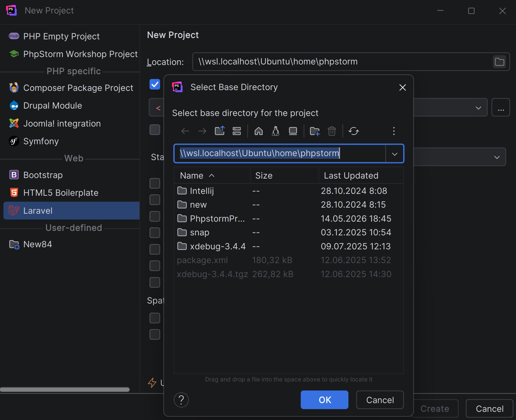Select Laravel project type
516x420 pixels.
click(x=71, y=211)
